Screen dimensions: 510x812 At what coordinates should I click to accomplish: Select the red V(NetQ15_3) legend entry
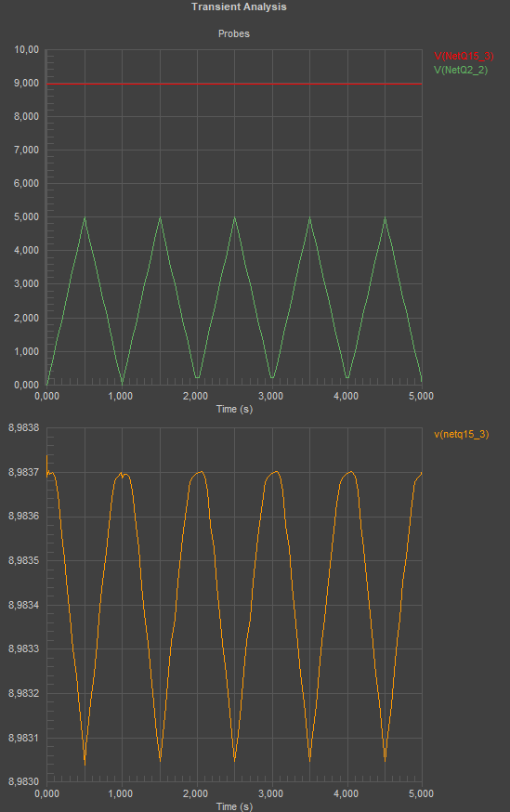(x=464, y=56)
